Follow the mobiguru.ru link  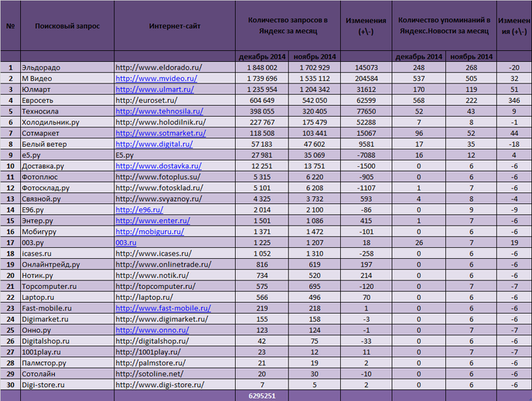click(x=150, y=232)
